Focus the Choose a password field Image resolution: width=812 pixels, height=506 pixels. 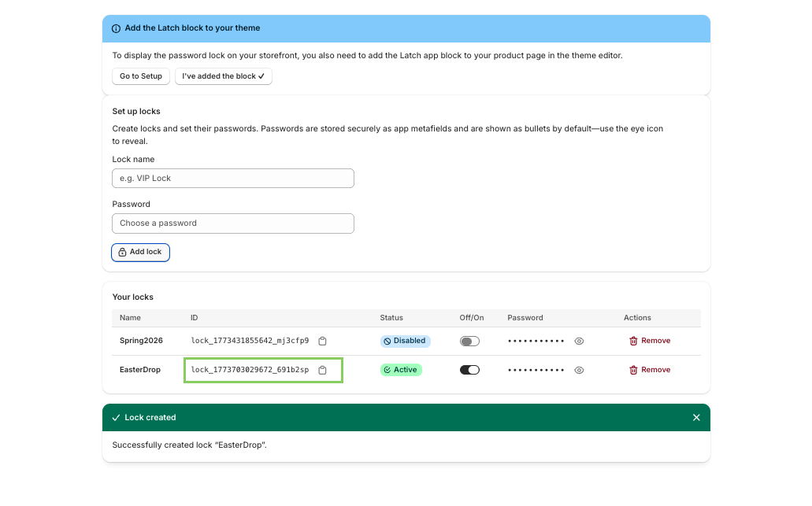click(x=232, y=223)
